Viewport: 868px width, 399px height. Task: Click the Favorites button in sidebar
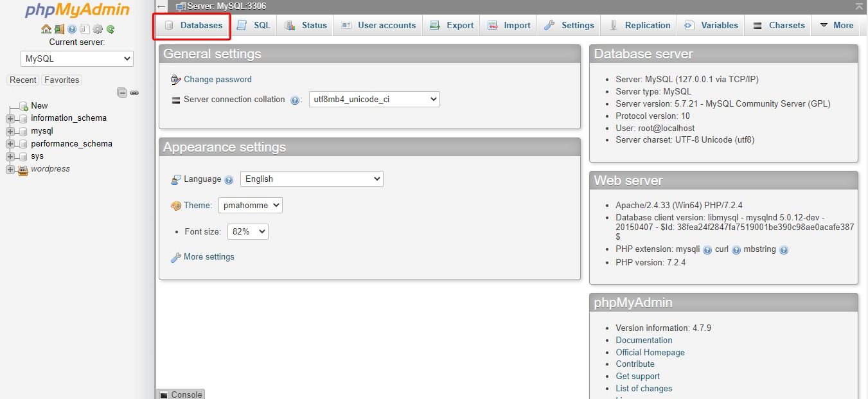point(62,80)
